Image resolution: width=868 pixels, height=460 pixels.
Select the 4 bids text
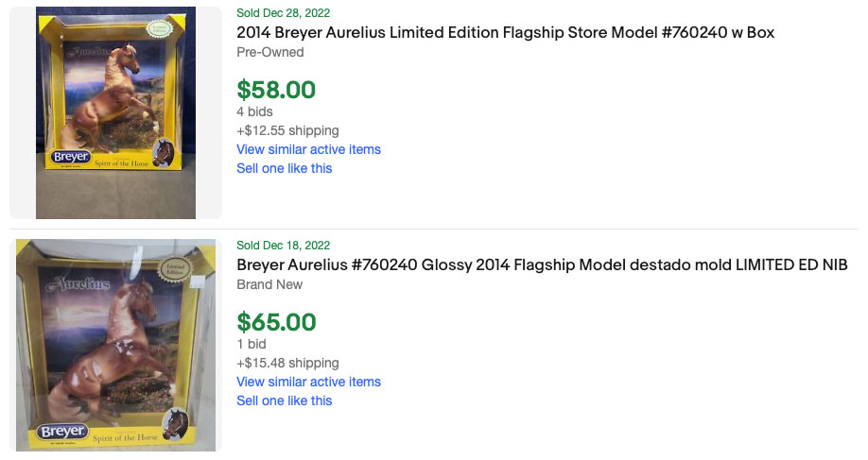[254, 111]
